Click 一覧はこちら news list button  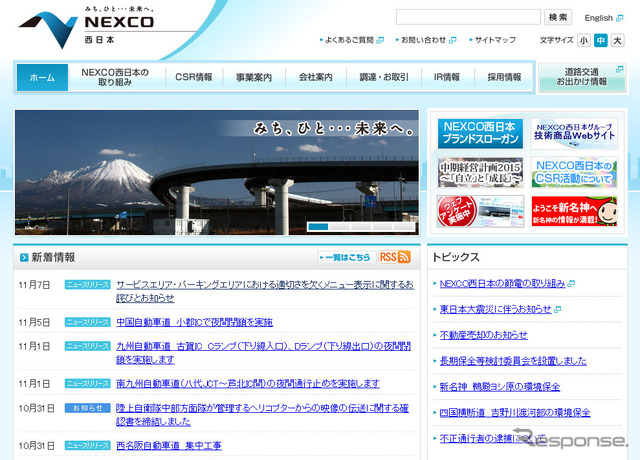click(x=347, y=257)
